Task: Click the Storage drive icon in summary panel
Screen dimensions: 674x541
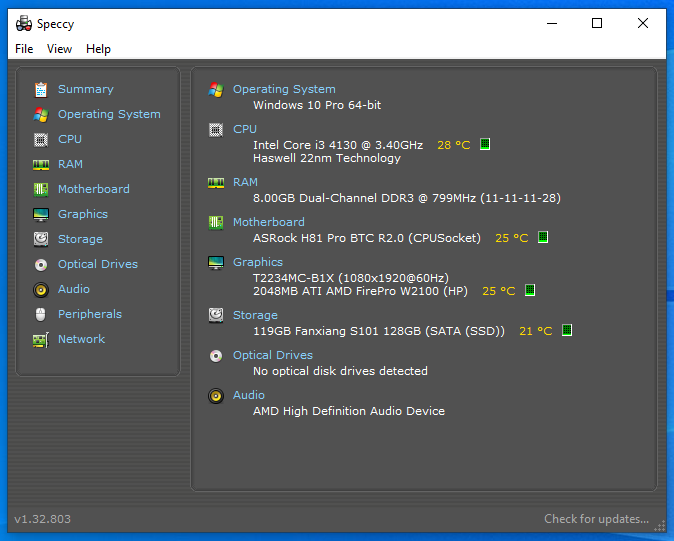Action: point(216,315)
